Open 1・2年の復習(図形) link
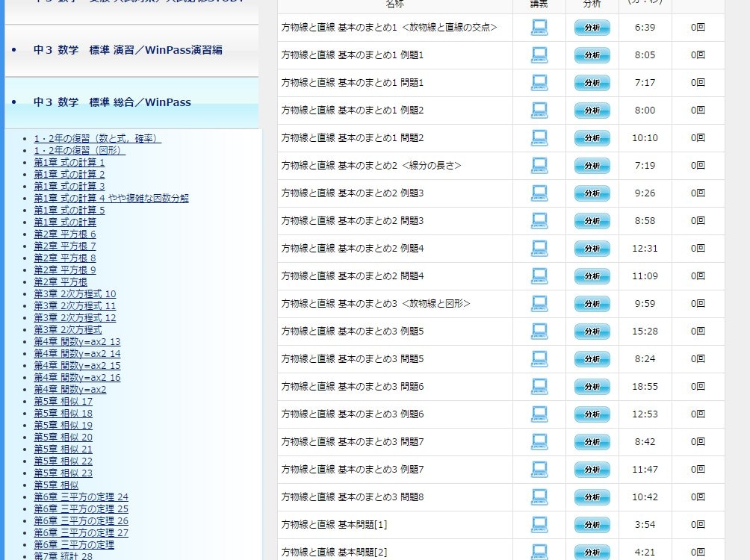Screen dimensions: 750x560 [x=79, y=151]
